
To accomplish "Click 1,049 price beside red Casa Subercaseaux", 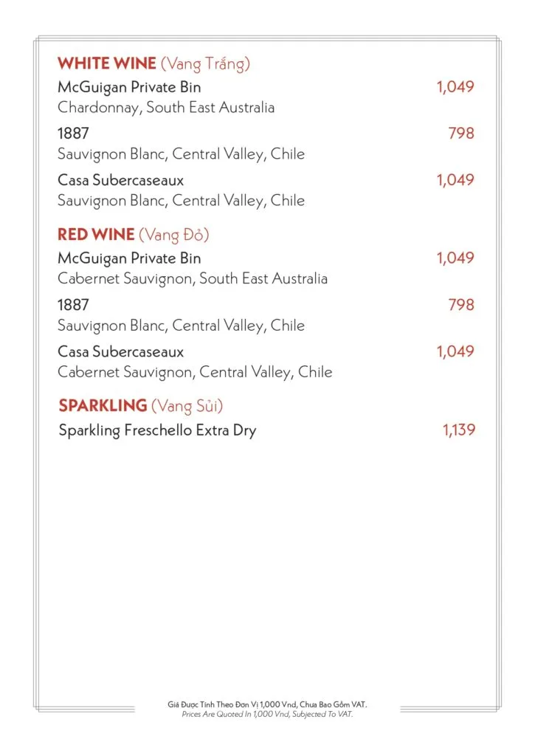I will click(455, 351).
